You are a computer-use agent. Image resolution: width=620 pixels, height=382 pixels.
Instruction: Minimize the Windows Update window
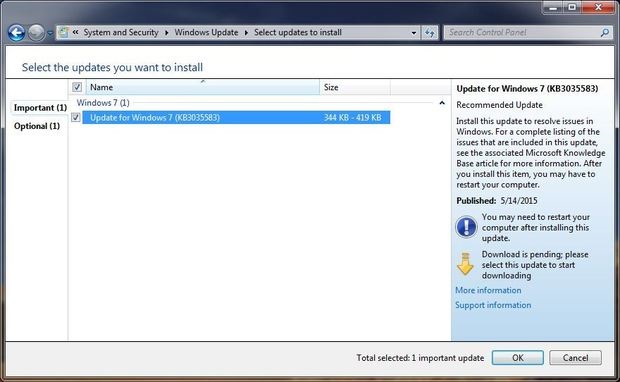[554, 7]
